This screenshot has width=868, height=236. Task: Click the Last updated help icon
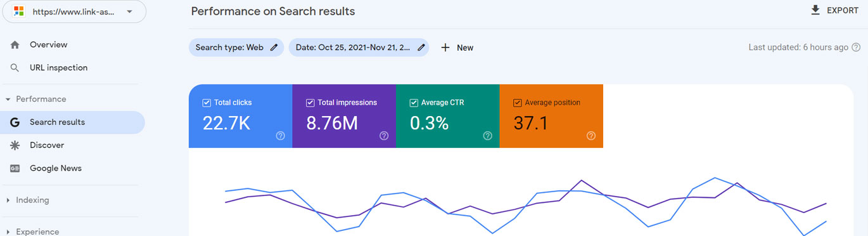point(856,48)
